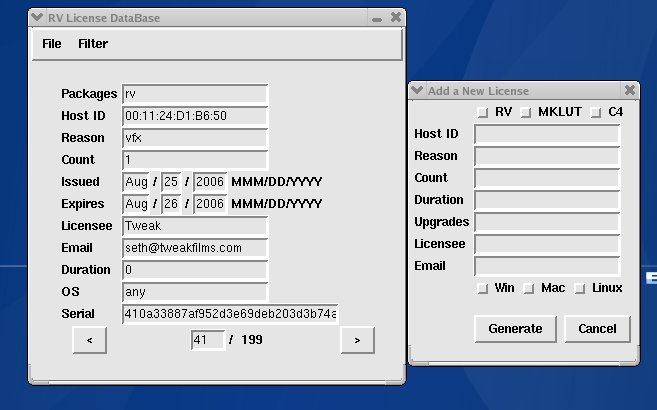Viewport: 657px width, 410px height.
Task: Toggle the Mac OS checkbox
Action: point(528,289)
